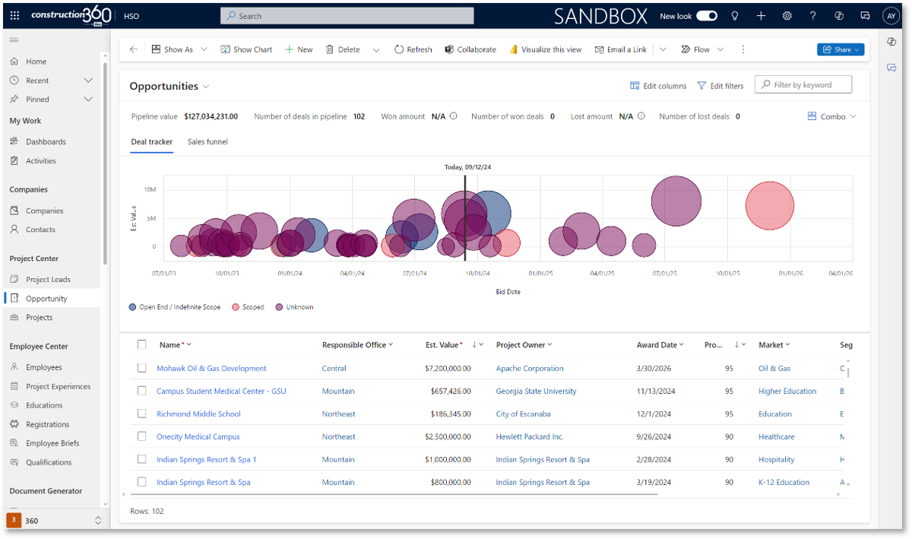Click Show Chart command
Screen dimensions: 912x539
click(246, 49)
